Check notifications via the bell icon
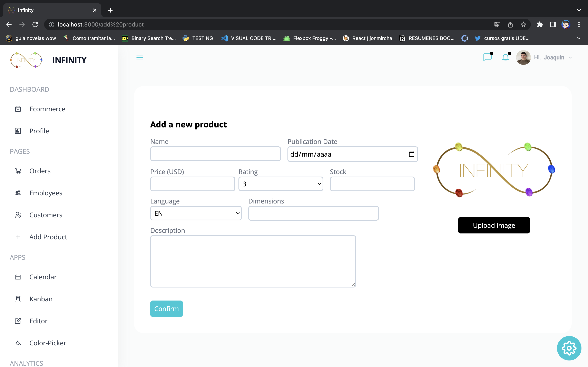The image size is (588, 367). (505, 57)
